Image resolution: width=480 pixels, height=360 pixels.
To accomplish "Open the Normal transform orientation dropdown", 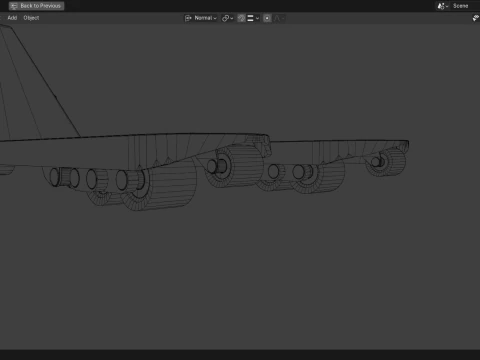I will [x=201, y=18].
